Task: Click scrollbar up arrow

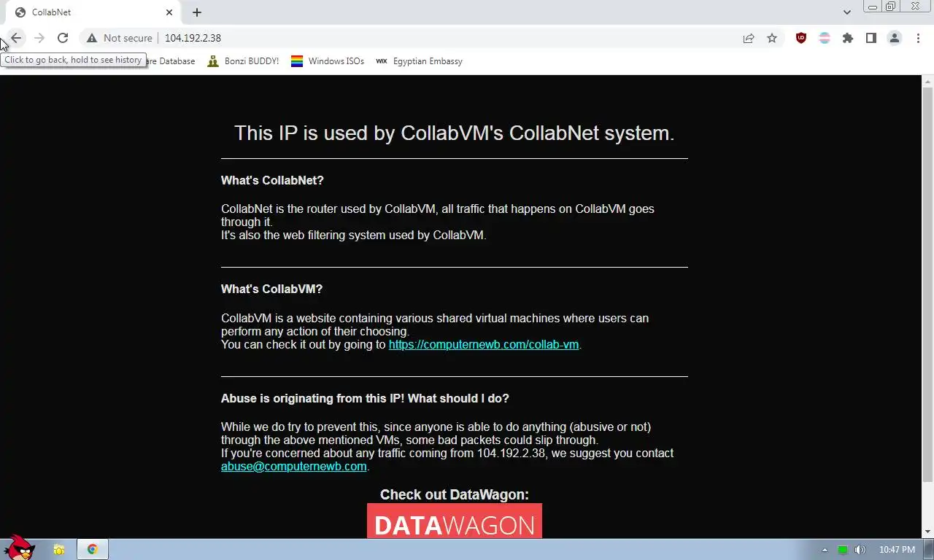Action: (927, 80)
